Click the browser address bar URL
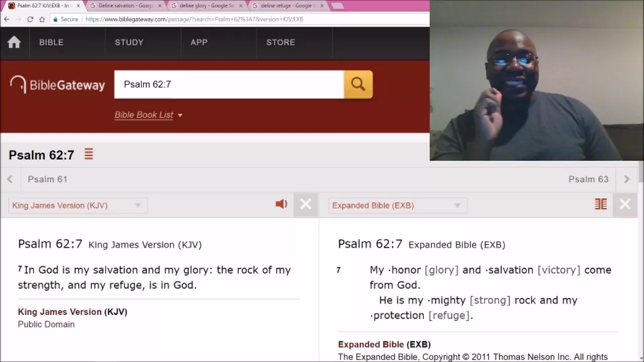This screenshot has height=362, width=644. [x=194, y=19]
